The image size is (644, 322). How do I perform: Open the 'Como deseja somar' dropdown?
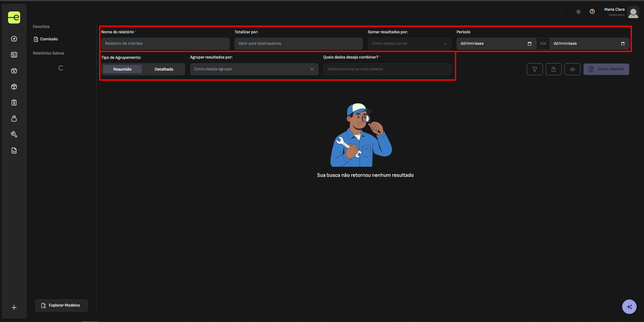point(409,44)
